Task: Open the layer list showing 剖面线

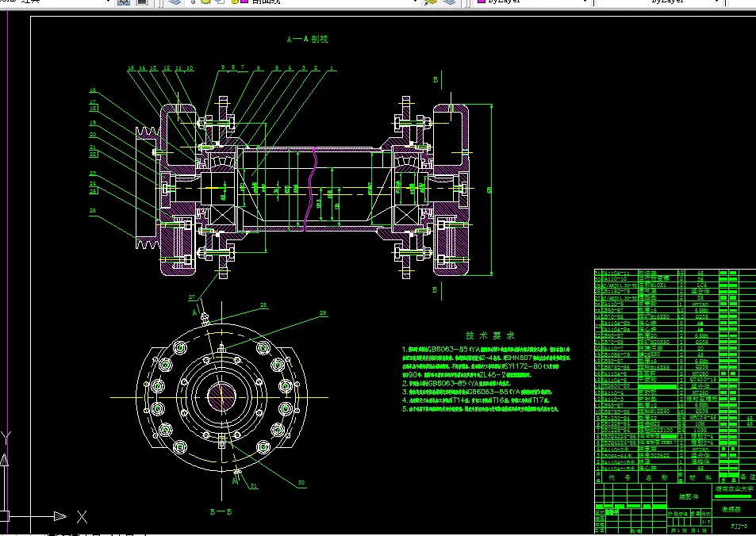Action: 413,2
